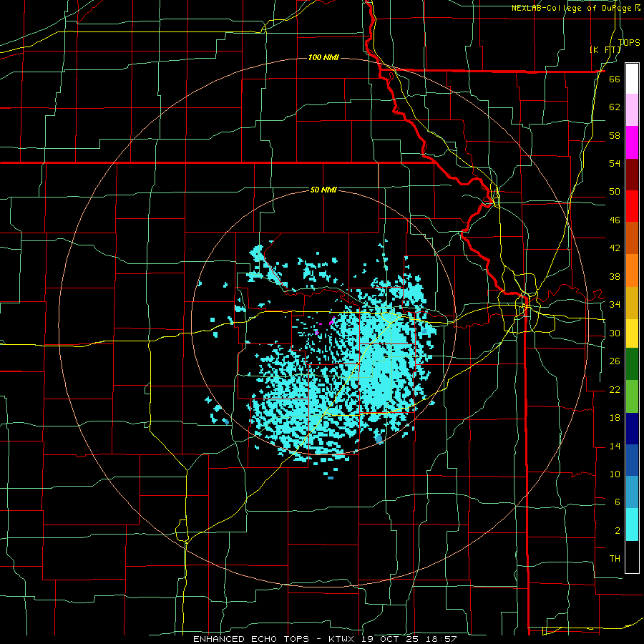Click the dark red 54 kft swatch

pyautogui.click(x=632, y=175)
